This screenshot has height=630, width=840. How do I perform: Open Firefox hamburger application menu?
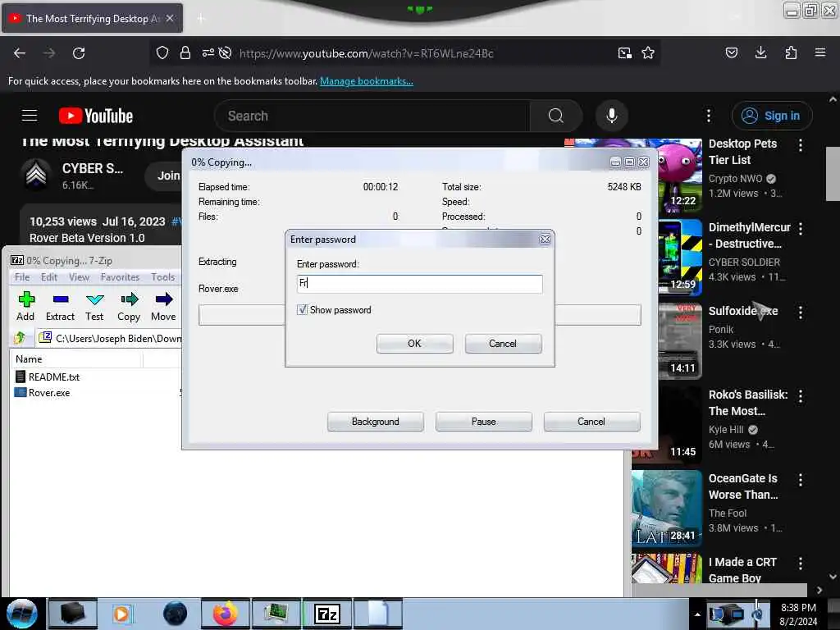[820, 52]
